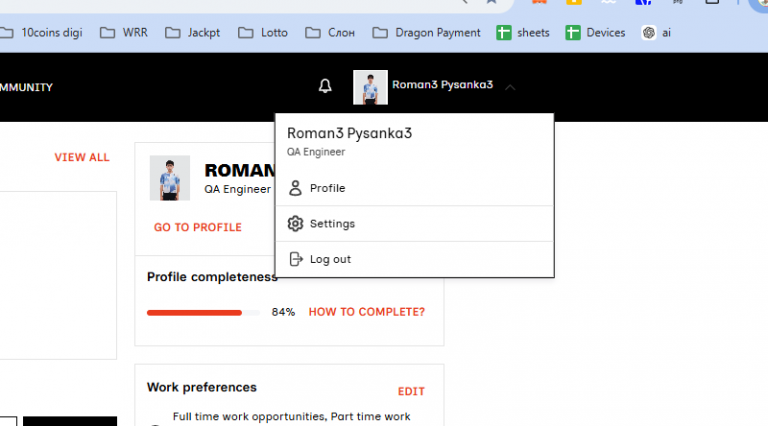Open the WRR bookmark folder
The height and width of the screenshot is (426, 768).
[x=124, y=33]
